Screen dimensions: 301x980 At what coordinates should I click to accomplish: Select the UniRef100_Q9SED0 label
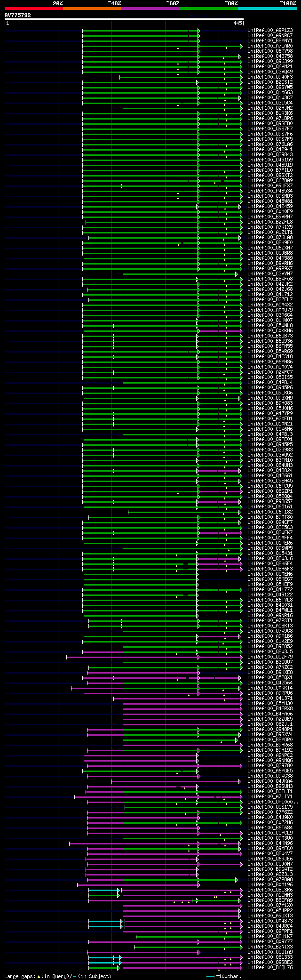click(270, 123)
